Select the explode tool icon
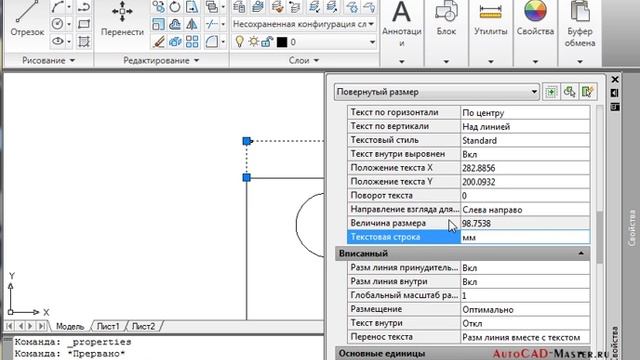Screen dimensions: 640x360 click(175, 41)
